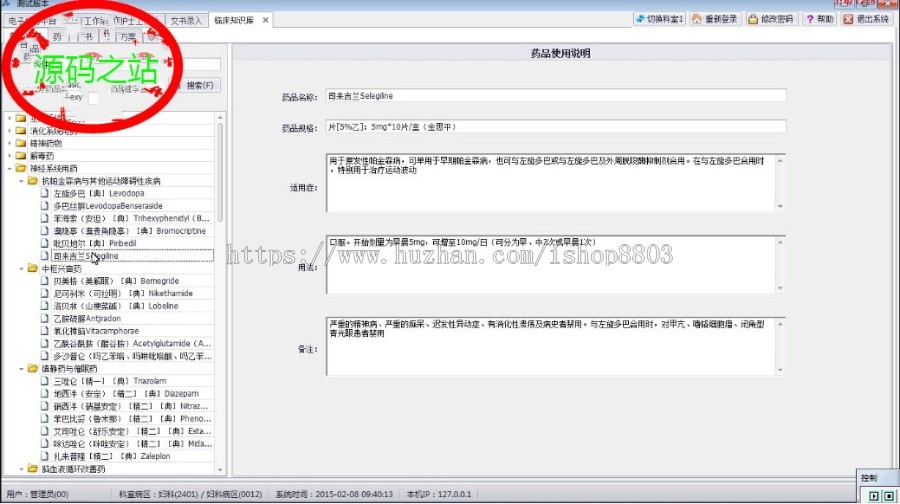
Task: Select 艾司唑仑 Esta... tree entry
Action: [133, 431]
